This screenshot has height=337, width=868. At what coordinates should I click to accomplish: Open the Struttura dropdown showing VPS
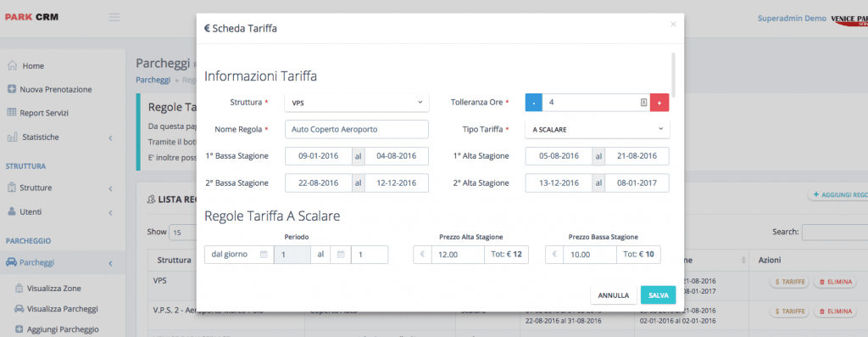(357, 103)
